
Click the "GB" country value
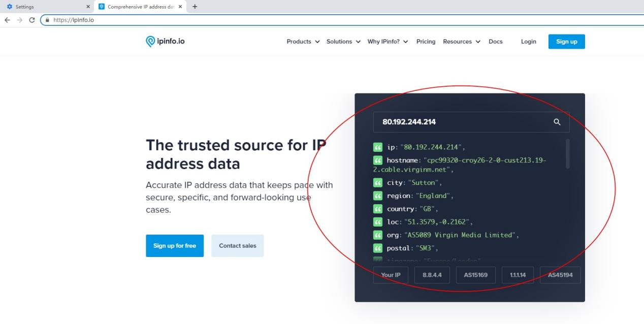(429, 209)
